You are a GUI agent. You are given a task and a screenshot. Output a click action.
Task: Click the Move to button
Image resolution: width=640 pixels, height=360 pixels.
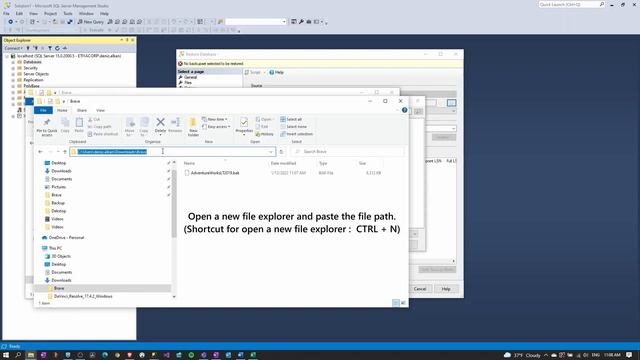click(x=130, y=127)
